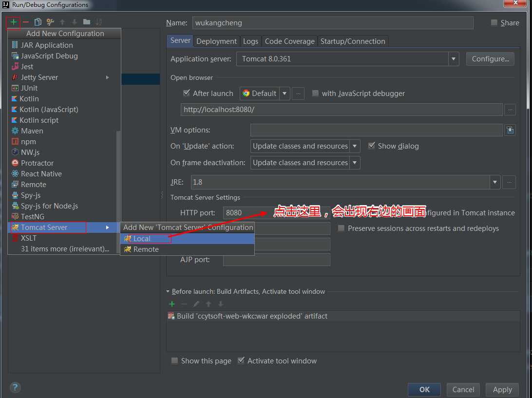Open the Code Coverage tab

(x=289, y=41)
